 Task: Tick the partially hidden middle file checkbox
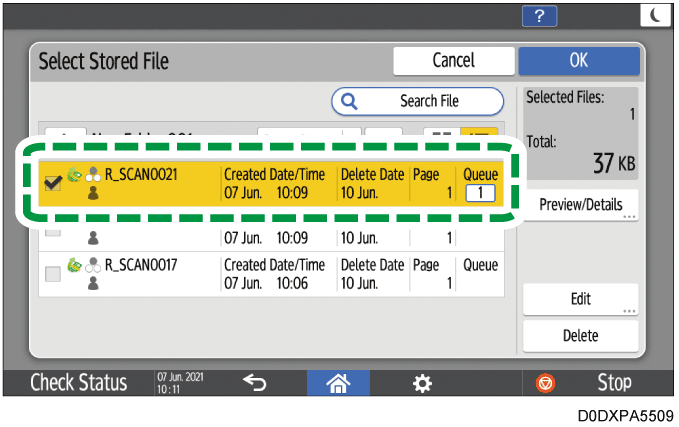point(52,233)
